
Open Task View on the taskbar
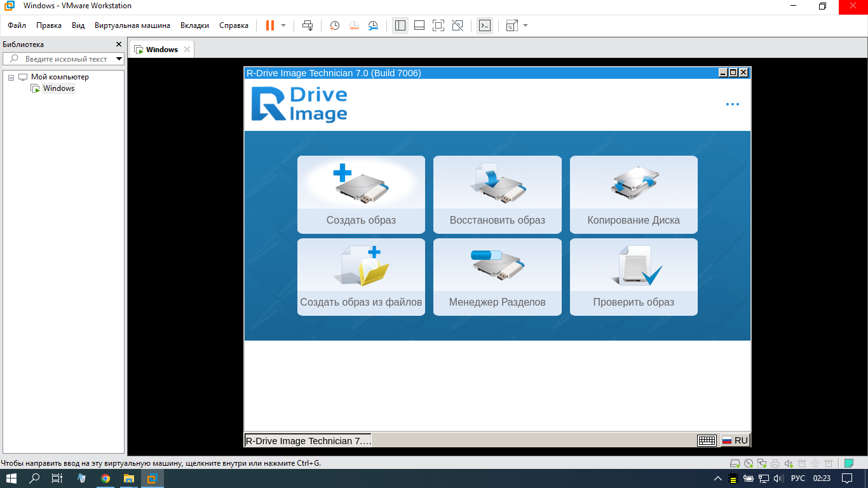(x=57, y=478)
